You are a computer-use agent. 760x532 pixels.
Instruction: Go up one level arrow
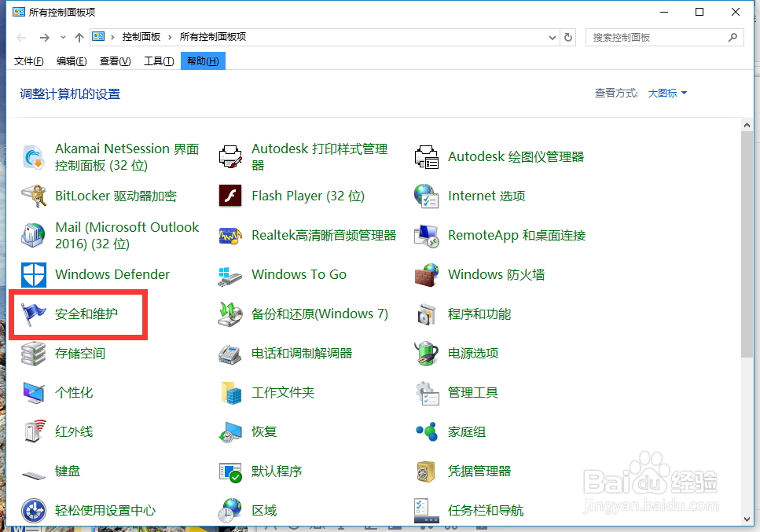[x=79, y=37]
